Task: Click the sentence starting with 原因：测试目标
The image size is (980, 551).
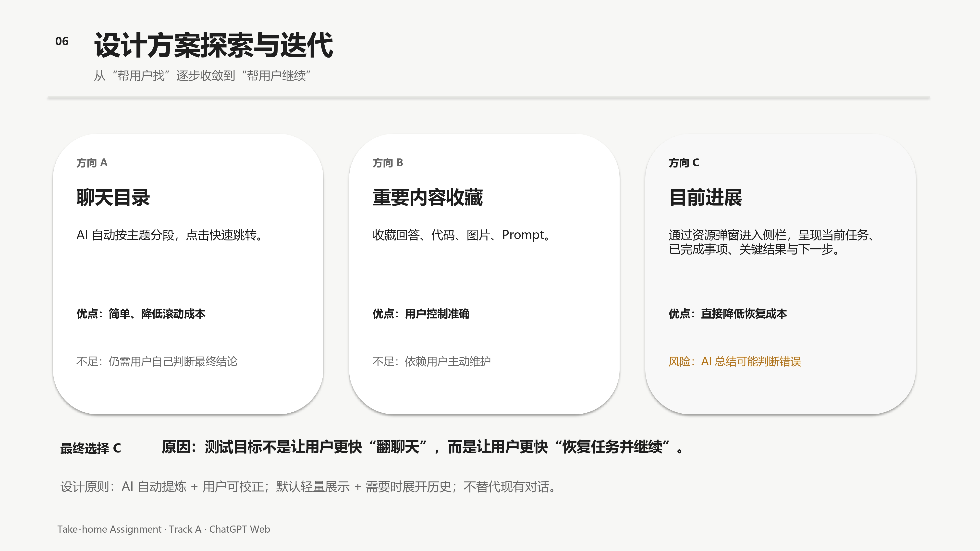Action: point(423,447)
